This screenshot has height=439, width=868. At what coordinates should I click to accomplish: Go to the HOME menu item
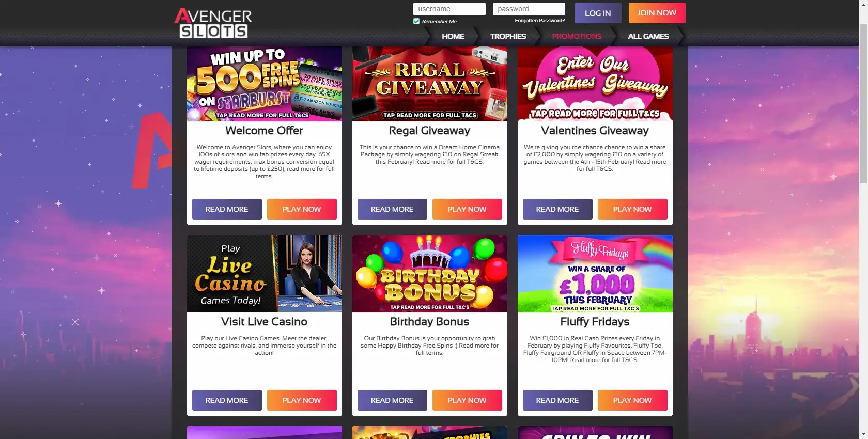(x=453, y=36)
